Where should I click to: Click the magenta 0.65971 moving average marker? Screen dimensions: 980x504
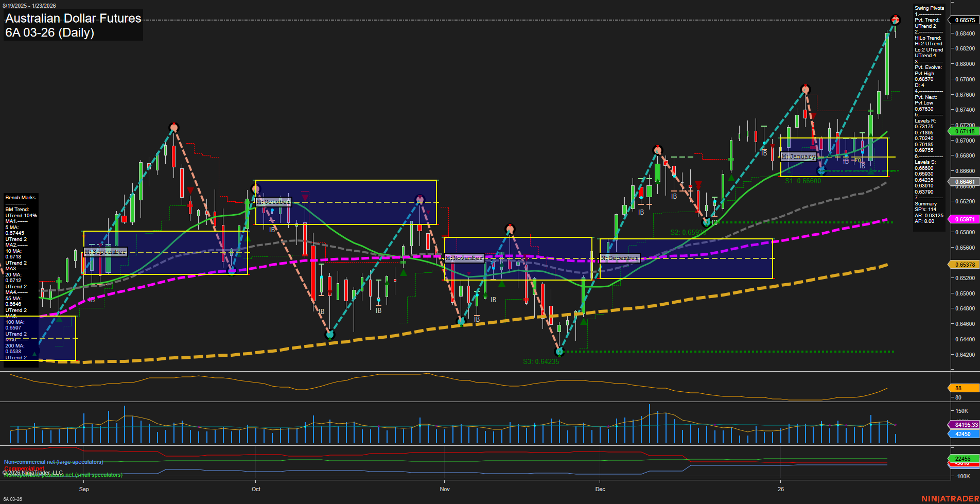click(x=966, y=219)
